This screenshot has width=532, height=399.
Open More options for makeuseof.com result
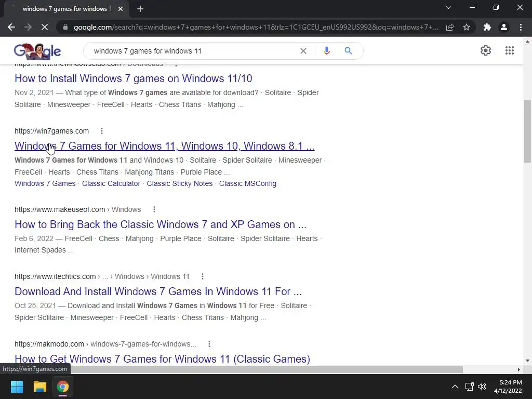[x=154, y=210]
